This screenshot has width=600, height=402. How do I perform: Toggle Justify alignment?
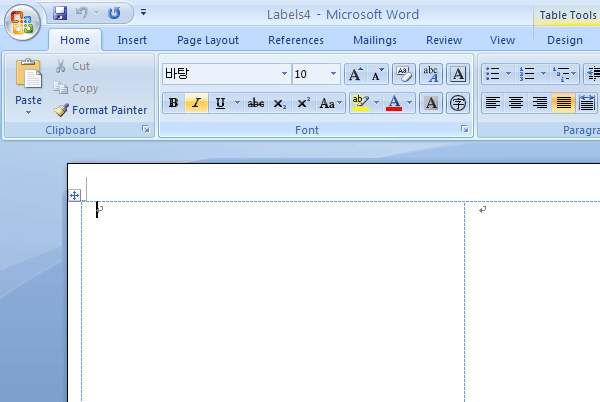click(564, 103)
